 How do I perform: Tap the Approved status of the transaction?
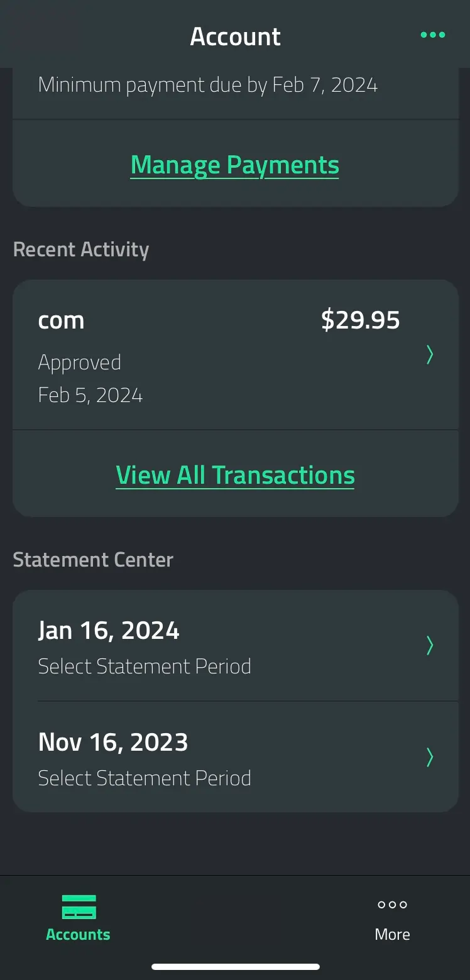coord(80,362)
